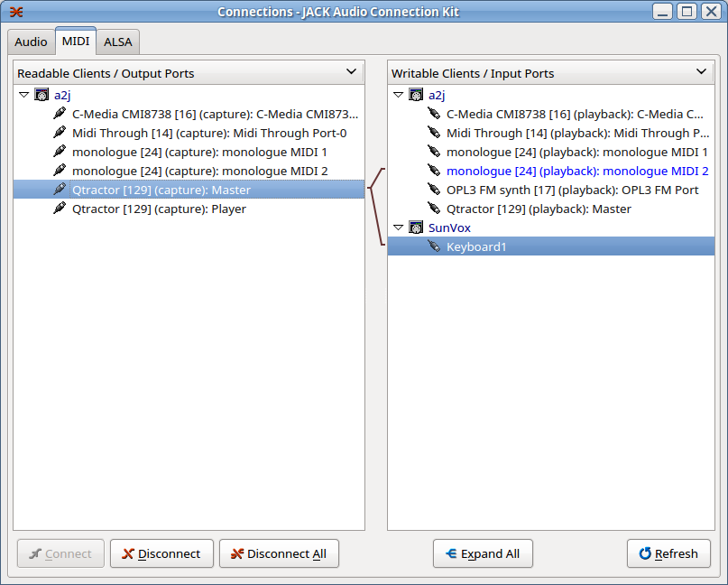Image resolution: width=728 pixels, height=585 pixels.
Task: Select 'Qtractor [129] (capture): Player' row
Action: [189, 209]
